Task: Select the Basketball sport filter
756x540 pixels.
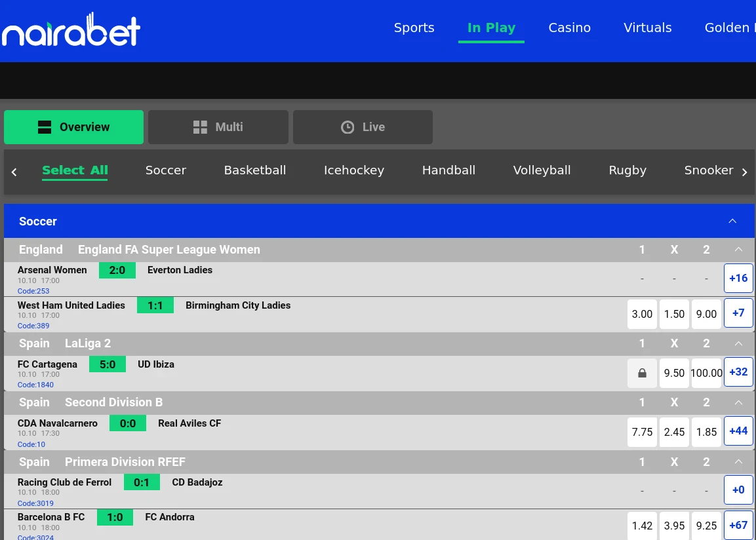Action: point(255,170)
